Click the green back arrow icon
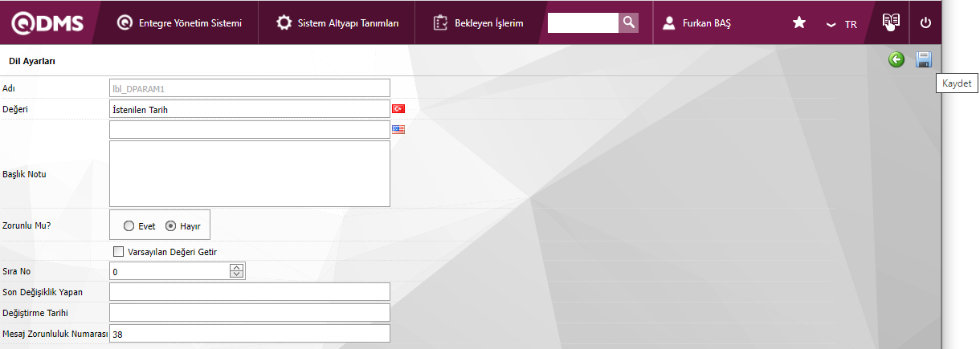Viewport: 980px width, 349px height. [896, 59]
